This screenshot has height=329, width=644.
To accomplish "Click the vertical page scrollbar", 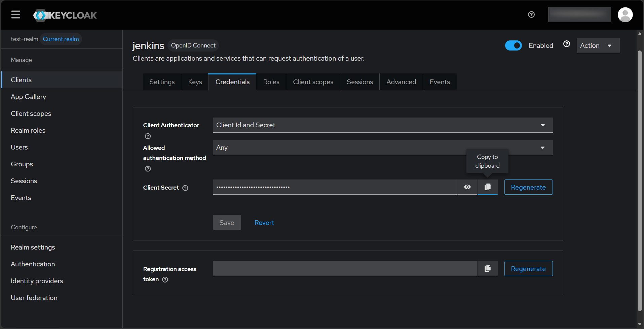I will coord(640,181).
